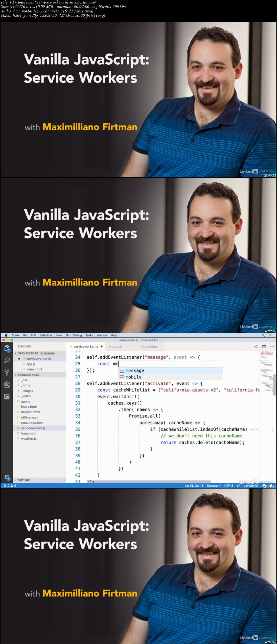Open the Tasks menu
Image resolution: width=277 pixels, height=644 pixels.
click(x=89, y=335)
